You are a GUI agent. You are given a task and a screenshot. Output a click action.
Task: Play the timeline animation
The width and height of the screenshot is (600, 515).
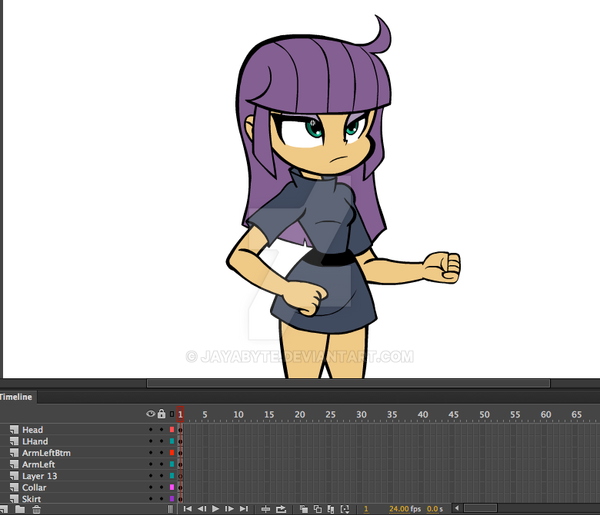[215, 509]
